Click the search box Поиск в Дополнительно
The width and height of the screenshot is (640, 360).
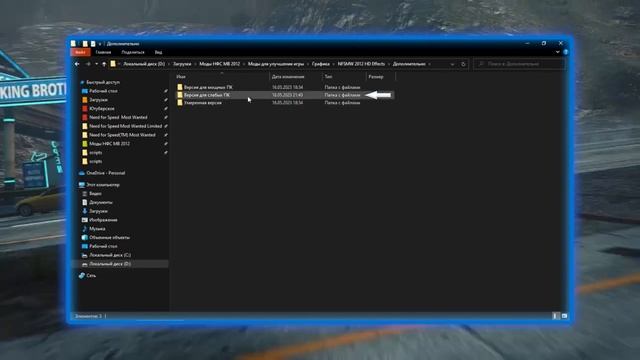pyautogui.click(x=519, y=64)
